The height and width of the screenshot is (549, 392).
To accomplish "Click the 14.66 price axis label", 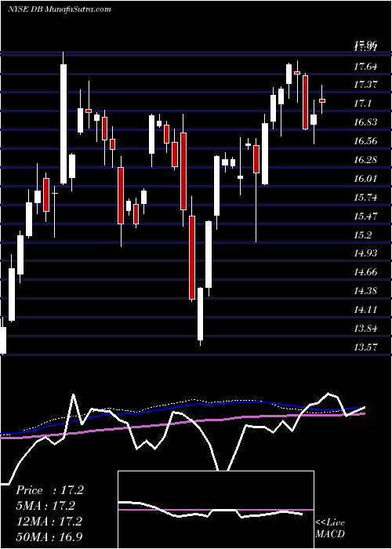I will tap(365, 271).
